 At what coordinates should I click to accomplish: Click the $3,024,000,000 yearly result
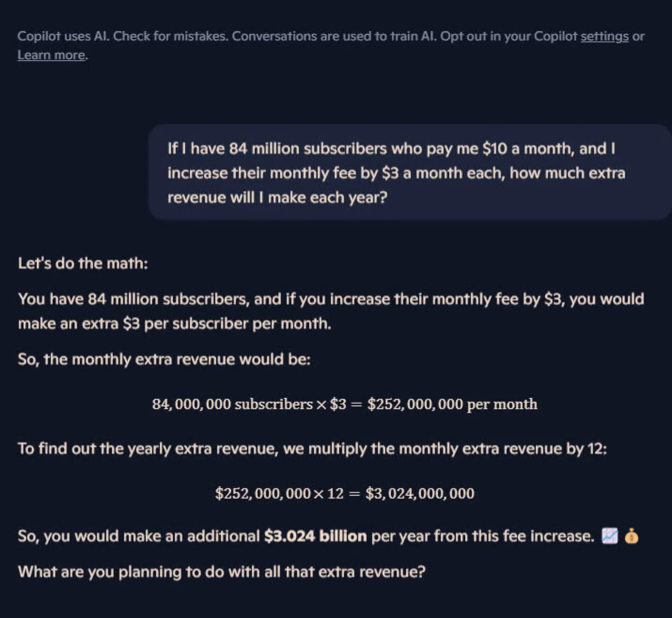pyautogui.click(x=420, y=494)
